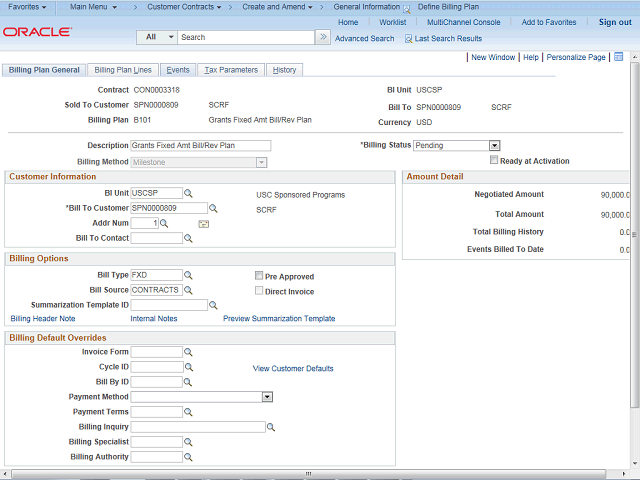Click the search go arrow button
The width and height of the screenshot is (640, 480).
tap(322, 37)
